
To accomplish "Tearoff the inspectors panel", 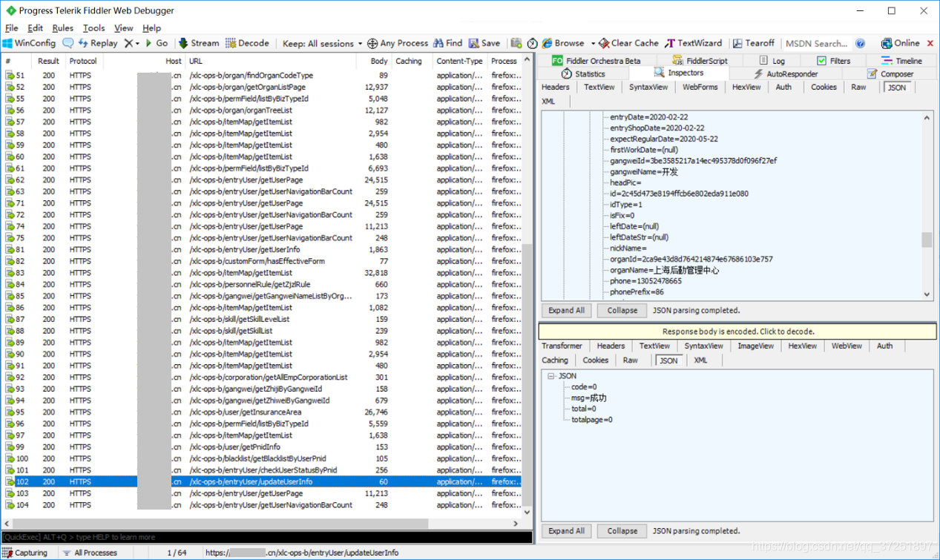I will click(753, 43).
